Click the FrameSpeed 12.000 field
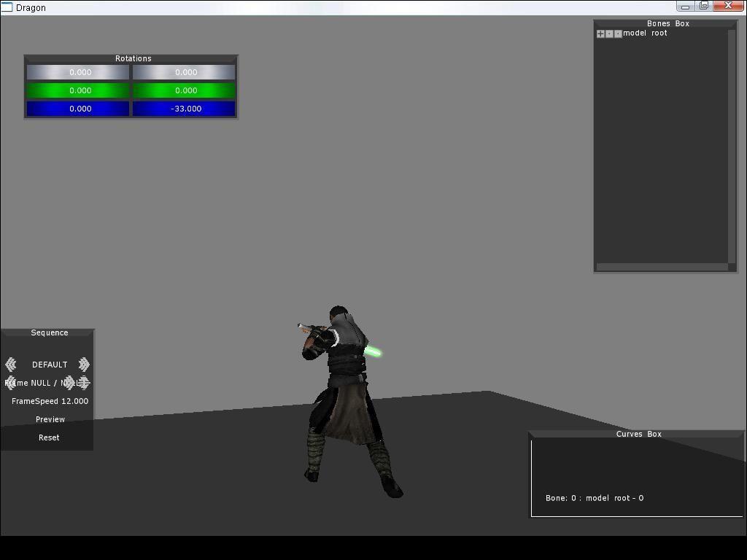This screenshot has width=747, height=560. pos(50,401)
